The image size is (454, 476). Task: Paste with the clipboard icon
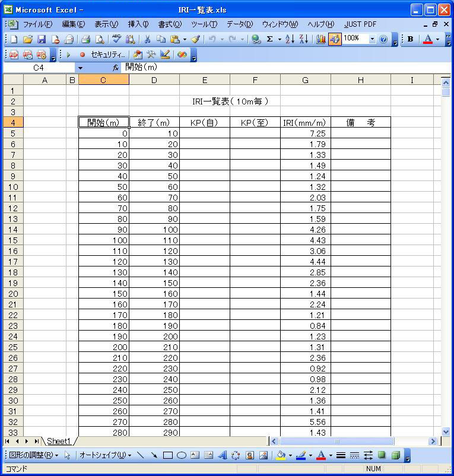(x=174, y=39)
